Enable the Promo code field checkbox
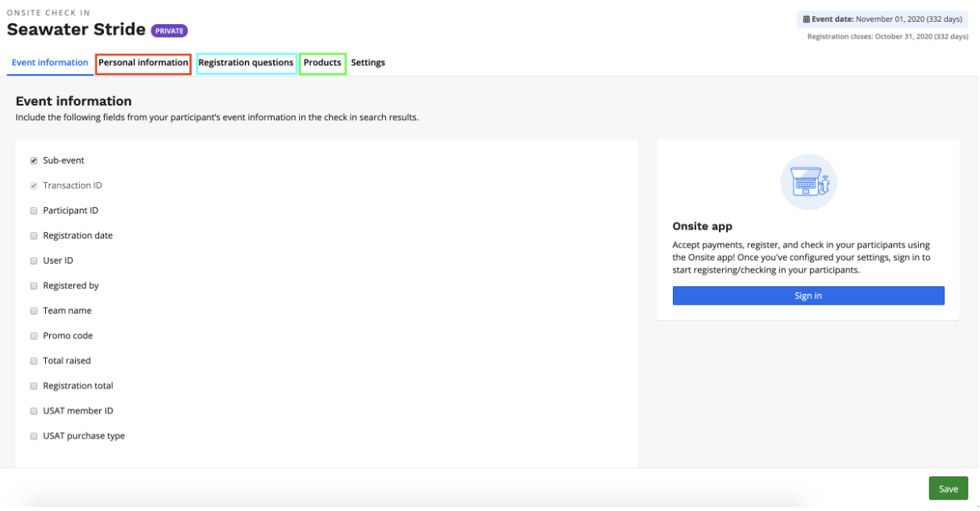Screen dimensions: 980x511 (34, 336)
